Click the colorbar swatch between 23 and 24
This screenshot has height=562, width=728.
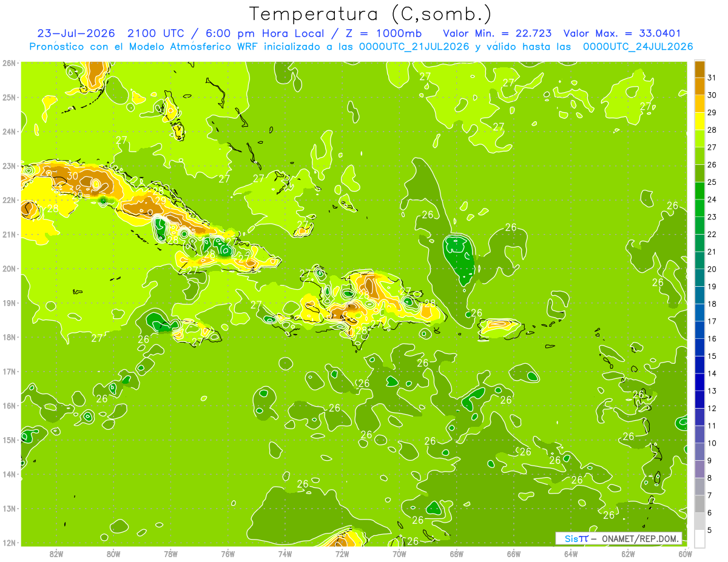click(699, 209)
